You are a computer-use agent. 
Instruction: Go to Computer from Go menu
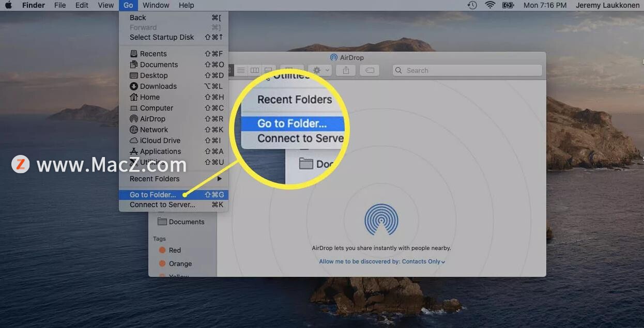pos(174,108)
